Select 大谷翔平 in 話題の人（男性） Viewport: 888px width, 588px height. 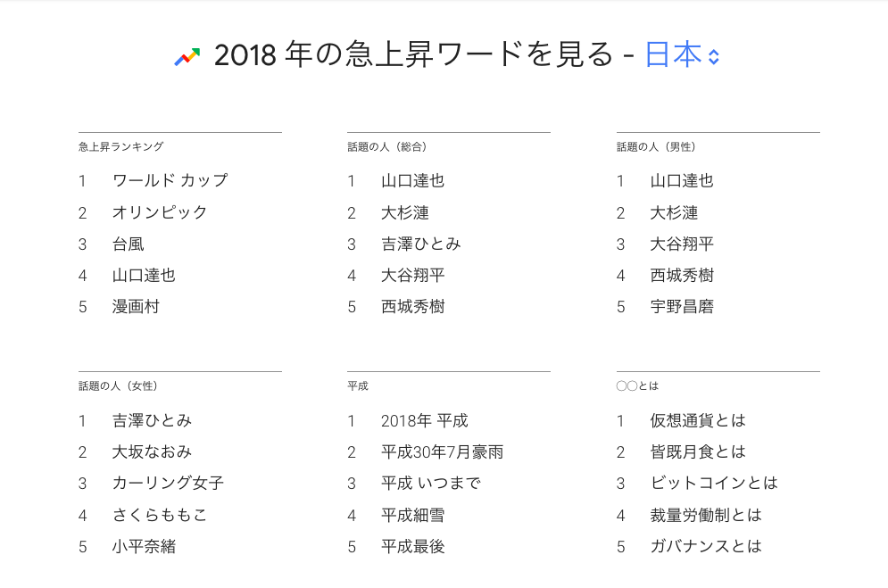682,244
